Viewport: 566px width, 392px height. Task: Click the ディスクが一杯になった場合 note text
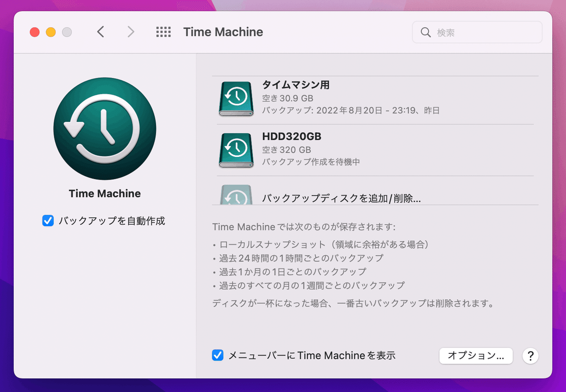(353, 303)
